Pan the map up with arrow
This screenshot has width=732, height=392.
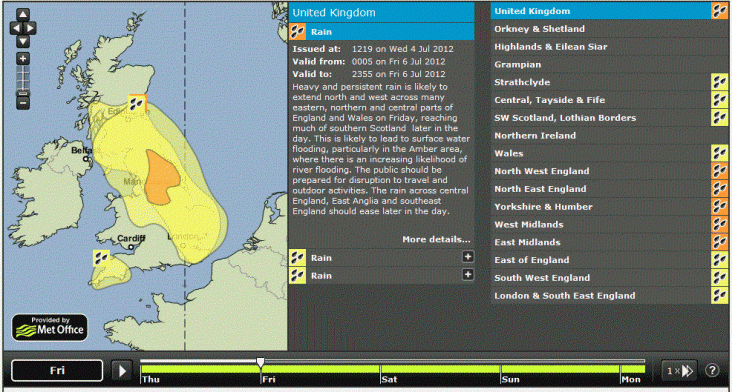click(x=23, y=15)
